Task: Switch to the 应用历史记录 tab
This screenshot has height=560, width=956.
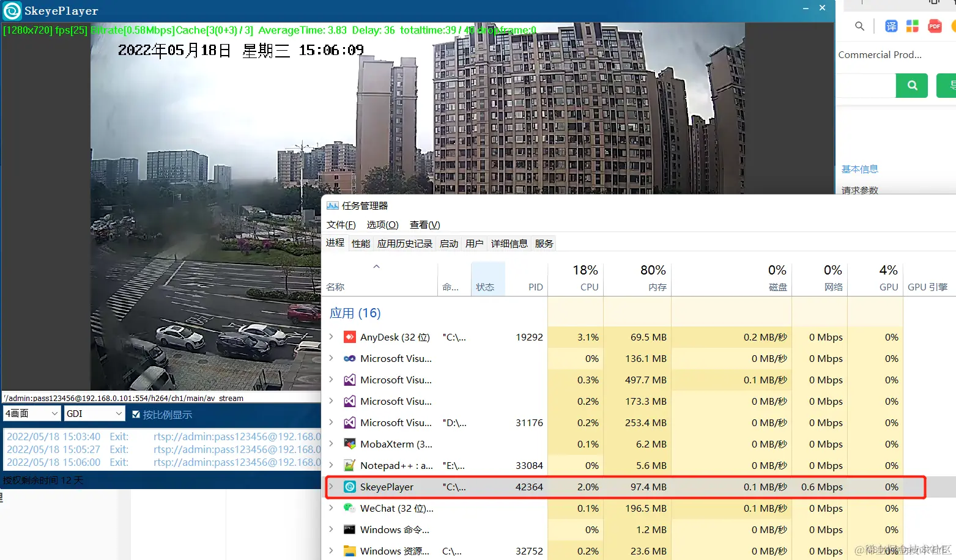Action: coord(405,243)
